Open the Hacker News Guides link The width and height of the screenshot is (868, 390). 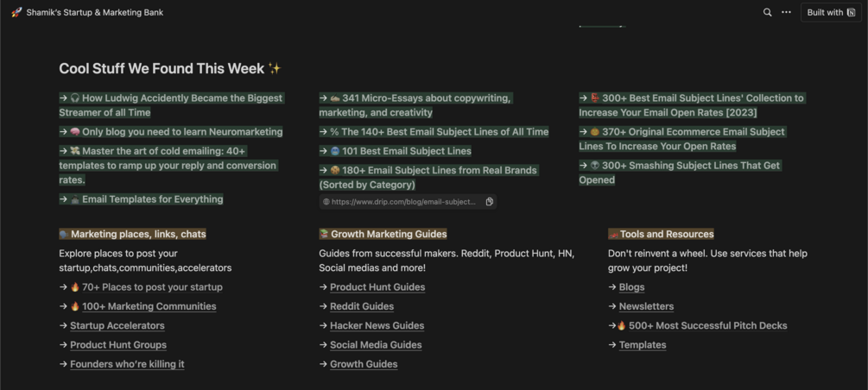[x=377, y=326]
